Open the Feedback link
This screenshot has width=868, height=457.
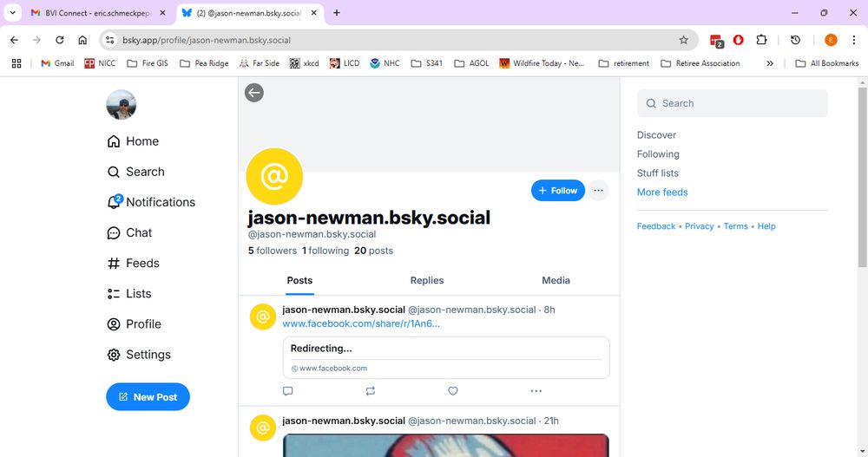656,226
